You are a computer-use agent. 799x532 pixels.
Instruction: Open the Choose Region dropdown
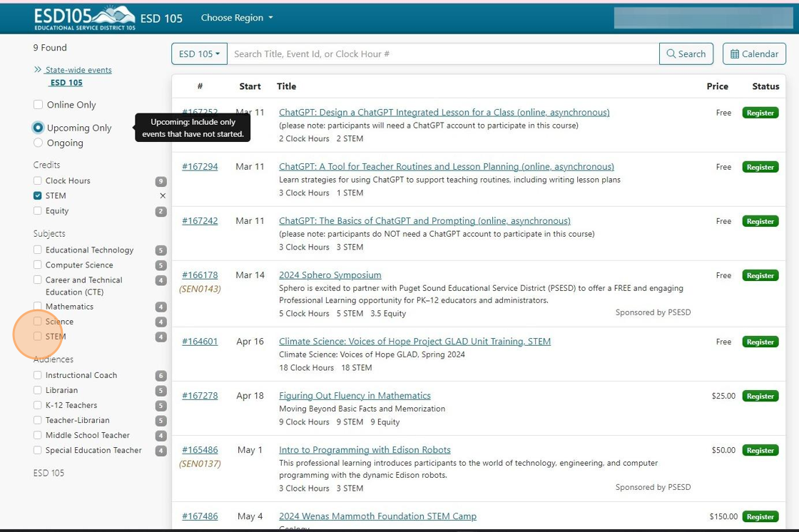237,18
